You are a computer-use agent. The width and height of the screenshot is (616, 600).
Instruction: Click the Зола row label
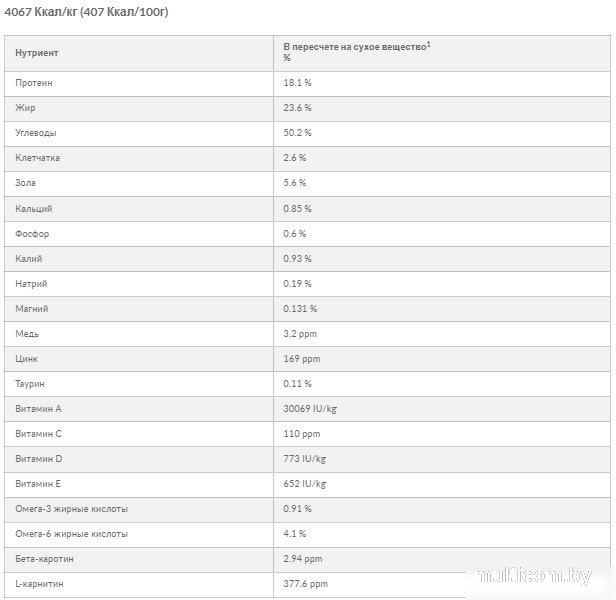click(26, 183)
